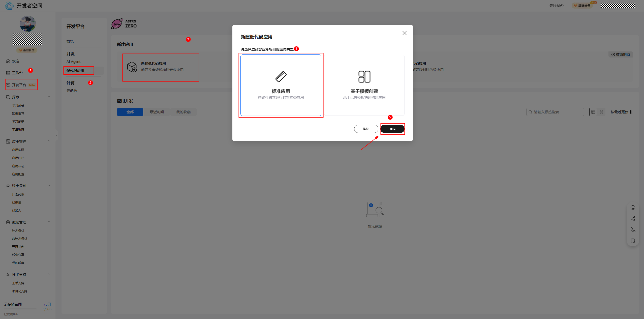Switch to grid view layout

601,112
